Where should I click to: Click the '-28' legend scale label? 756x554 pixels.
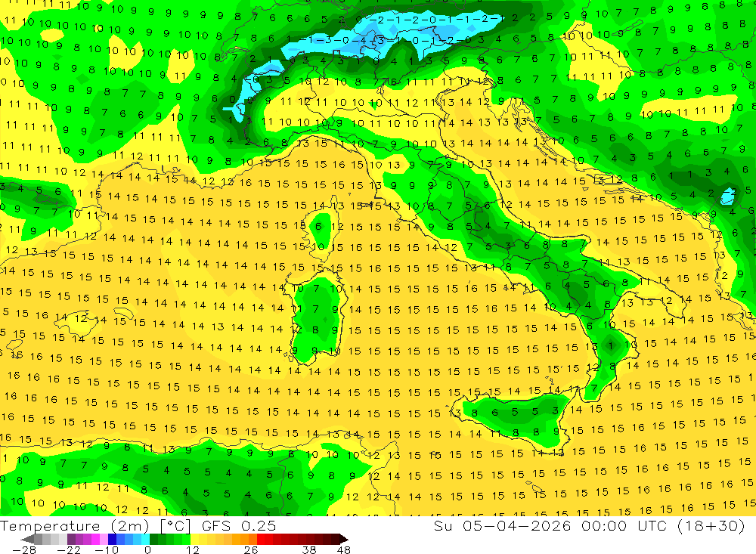tap(24, 549)
